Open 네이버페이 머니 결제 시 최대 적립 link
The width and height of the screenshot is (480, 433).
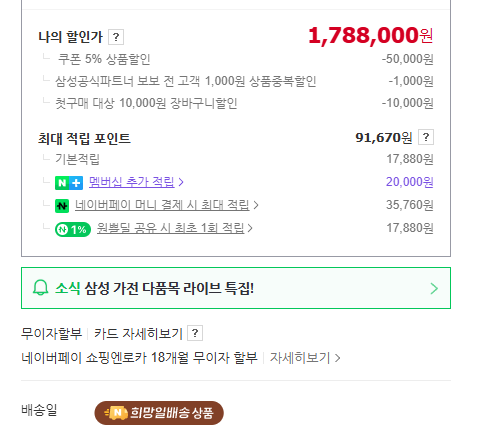tap(162, 205)
